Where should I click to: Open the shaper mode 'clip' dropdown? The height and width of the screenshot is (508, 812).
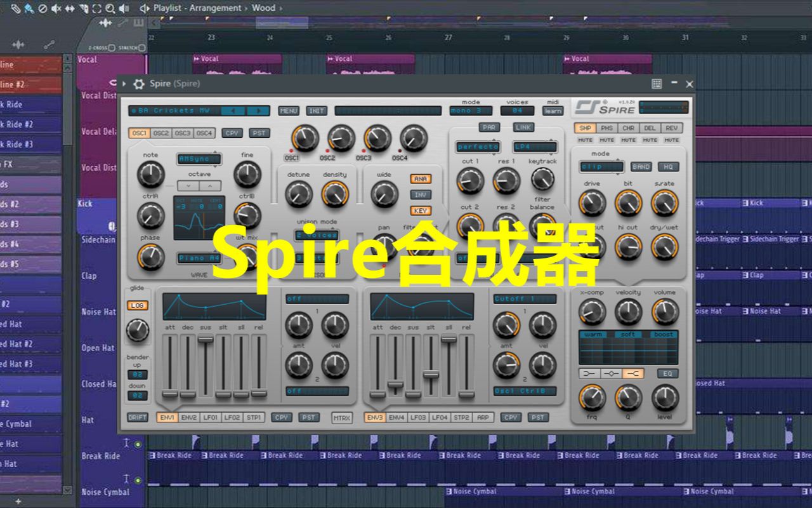[601, 167]
